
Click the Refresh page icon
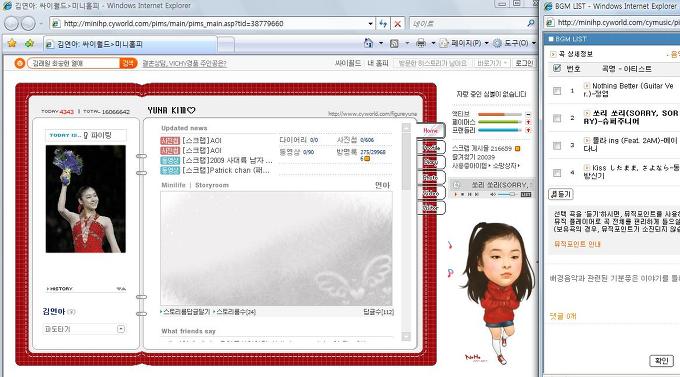click(x=383, y=23)
